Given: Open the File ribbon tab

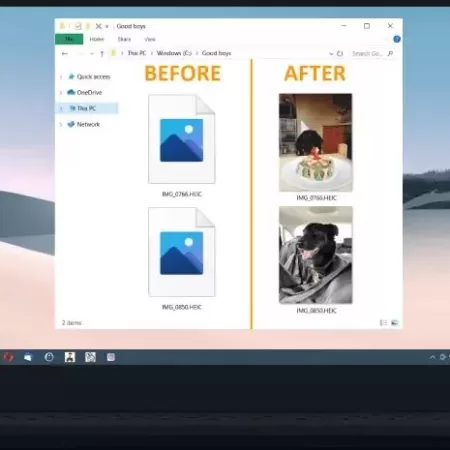Looking at the screenshot, I should [x=69, y=39].
